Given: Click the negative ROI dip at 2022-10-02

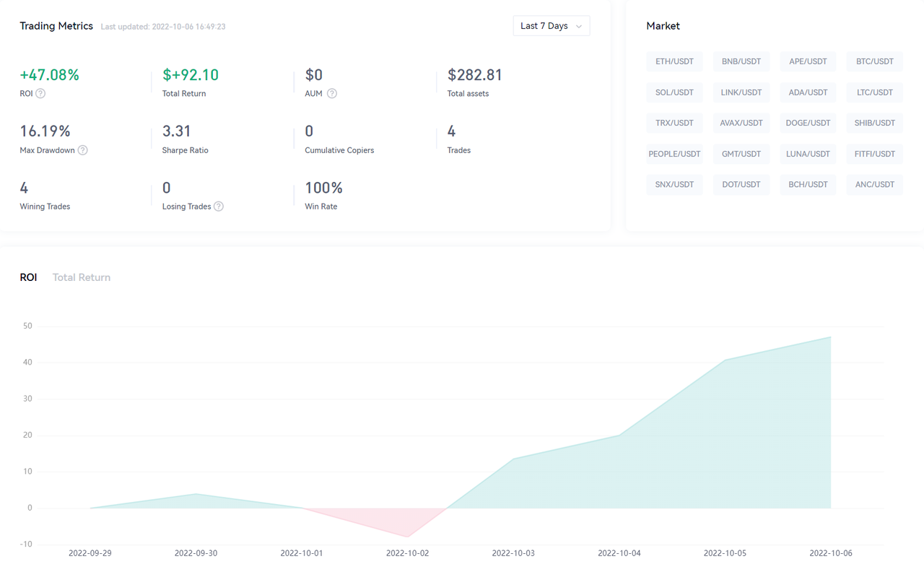Looking at the screenshot, I should click(x=408, y=537).
